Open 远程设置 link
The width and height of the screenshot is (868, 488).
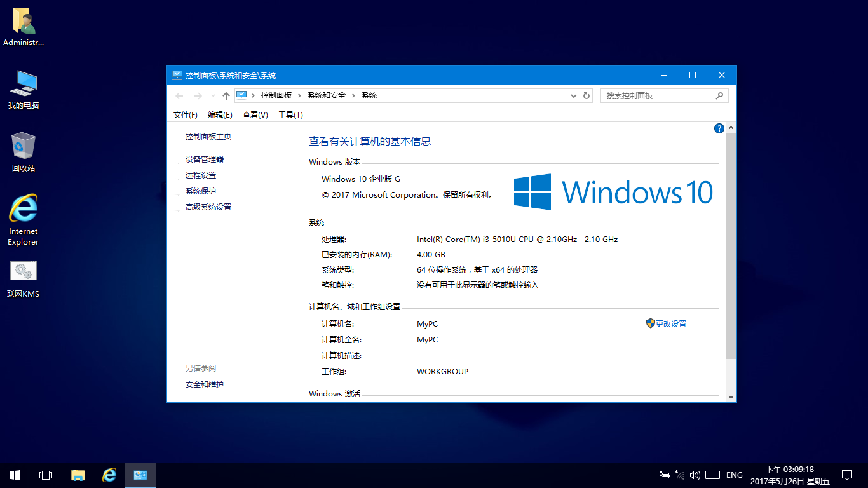coord(201,175)
